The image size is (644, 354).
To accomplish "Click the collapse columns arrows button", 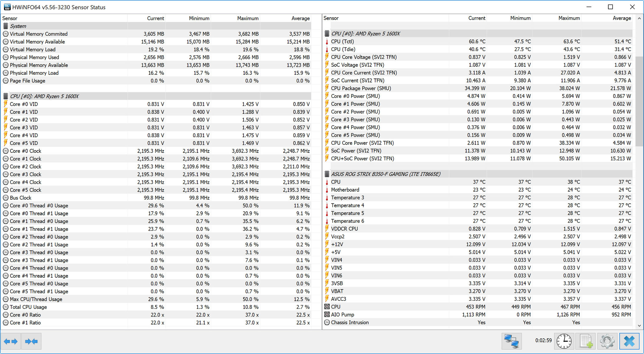I will click(x=31, y=341).
